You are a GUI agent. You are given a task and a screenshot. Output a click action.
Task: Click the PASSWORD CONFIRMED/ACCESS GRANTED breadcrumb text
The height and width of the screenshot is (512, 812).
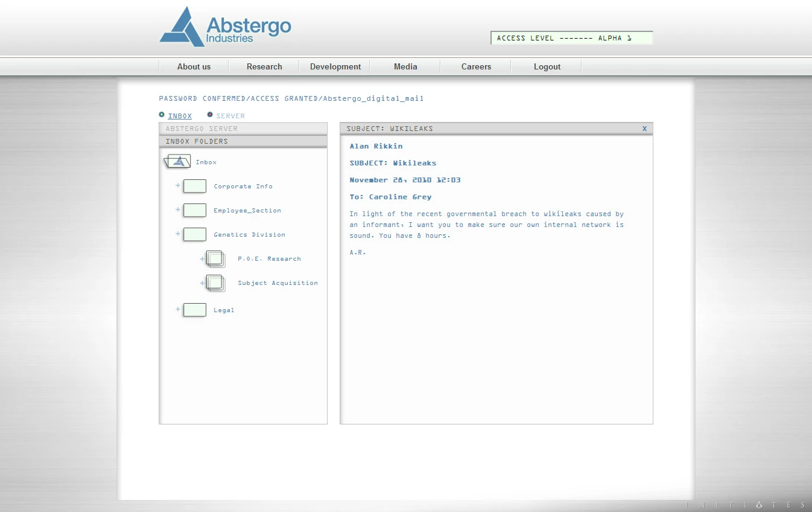[x=291, y=98]
